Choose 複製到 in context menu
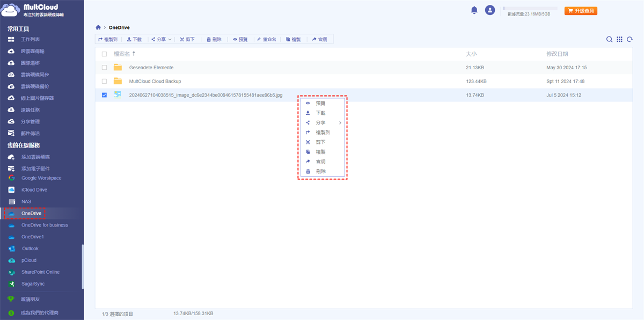This screenshot has width=644, height=320. pos(322,132)
